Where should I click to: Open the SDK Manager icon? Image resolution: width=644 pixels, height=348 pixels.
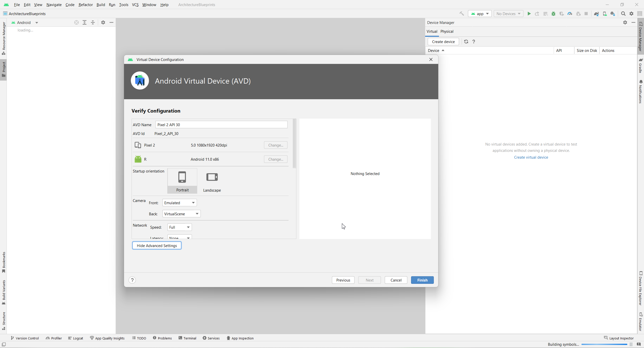(613, 14)
